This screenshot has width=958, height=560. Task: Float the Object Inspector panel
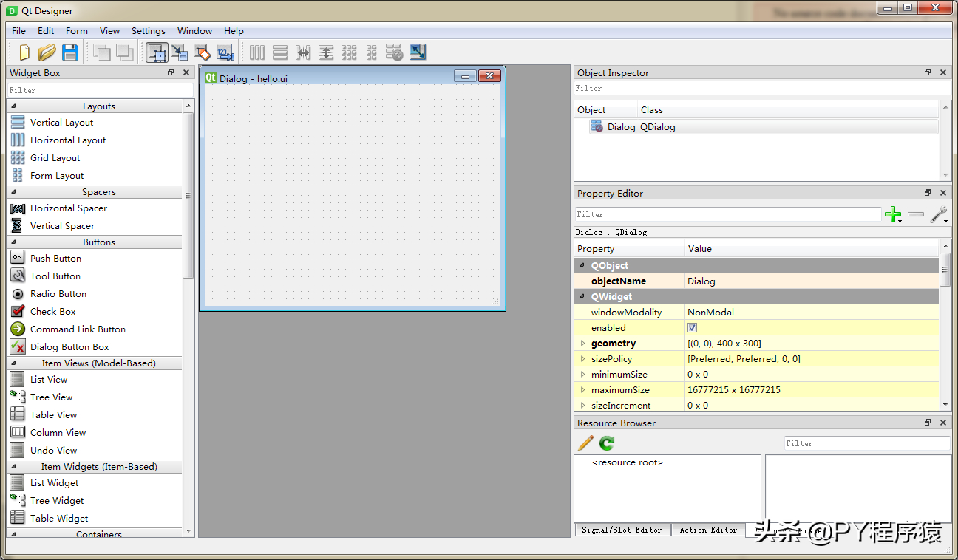point(928,72)
